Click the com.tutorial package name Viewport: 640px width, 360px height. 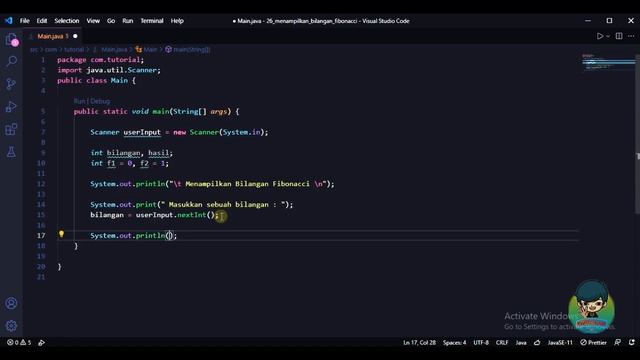115,60
